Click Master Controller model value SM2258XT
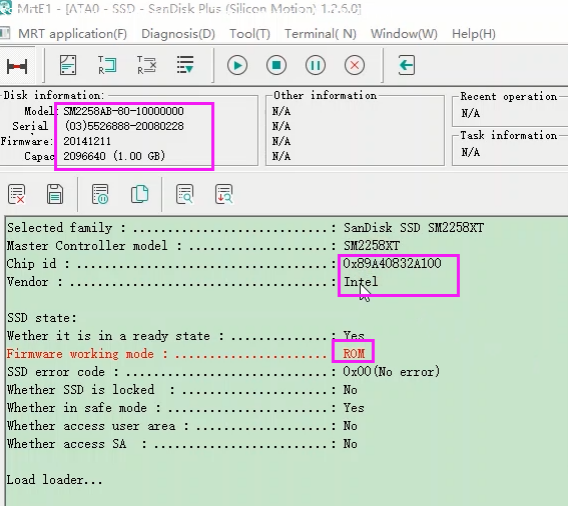This screenshot has height=506, width=568. click(371, 246)
